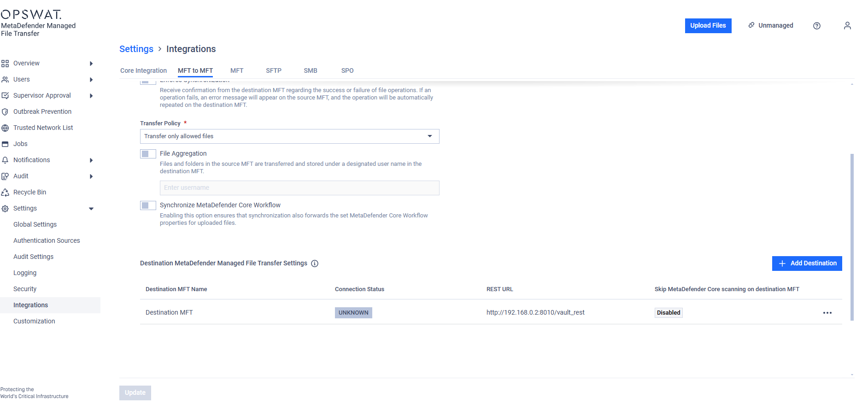Open Global Settings page
The image size is (868, 410).
[x=35, y=224]
